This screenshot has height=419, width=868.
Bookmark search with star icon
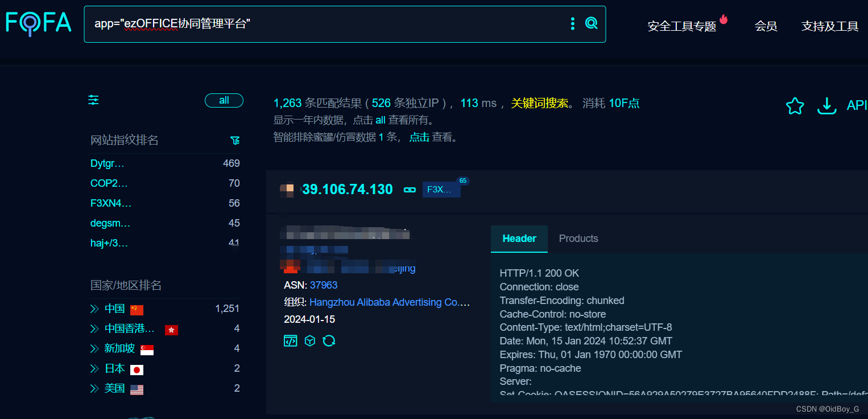pos(795,106)
